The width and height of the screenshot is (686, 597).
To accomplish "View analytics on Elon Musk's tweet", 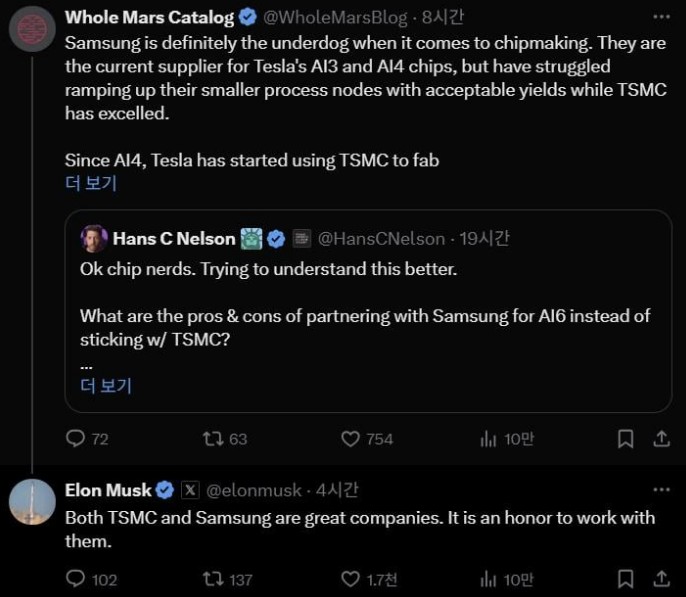I will [x=489, y=578].
